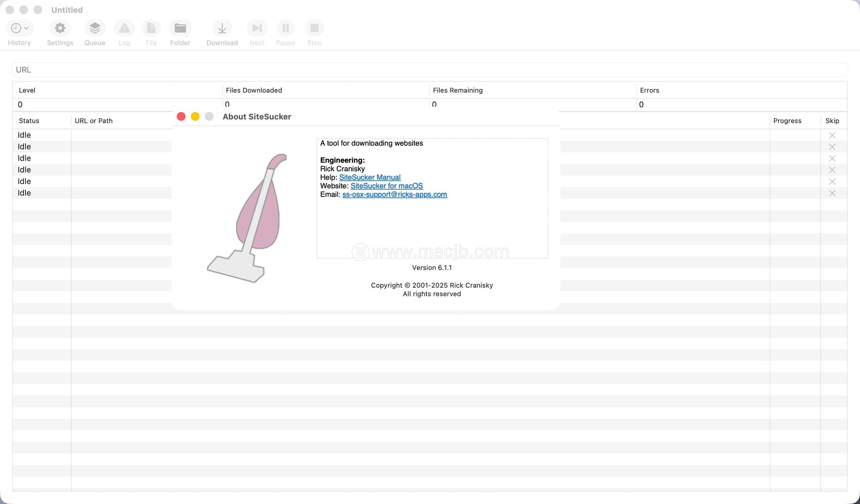This screenshot has height=504, width=860.
Task: Stop the download
Action: point(314,29)
